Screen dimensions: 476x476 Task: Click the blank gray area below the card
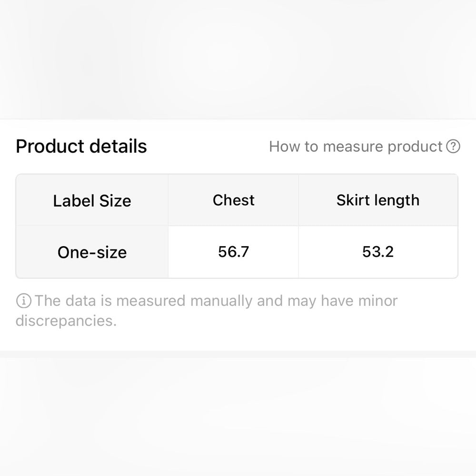(238, 414)
